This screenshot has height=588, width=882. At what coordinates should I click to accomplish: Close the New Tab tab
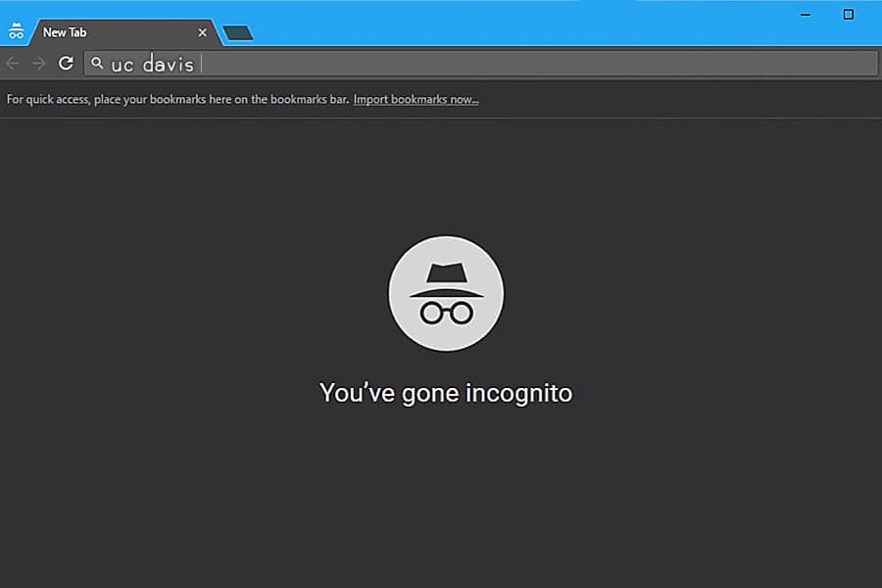coord(203,32)
